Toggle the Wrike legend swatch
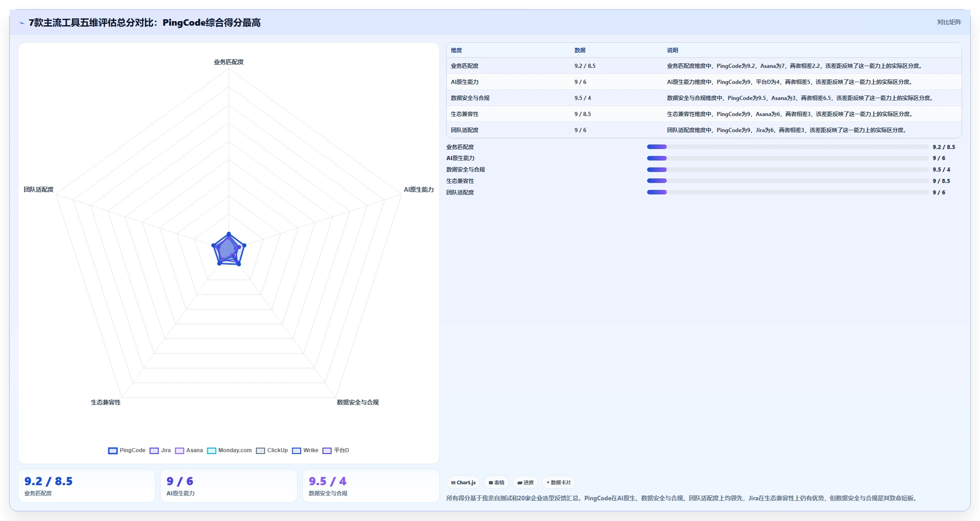980x521 pixels. click(x=296, y=451)
